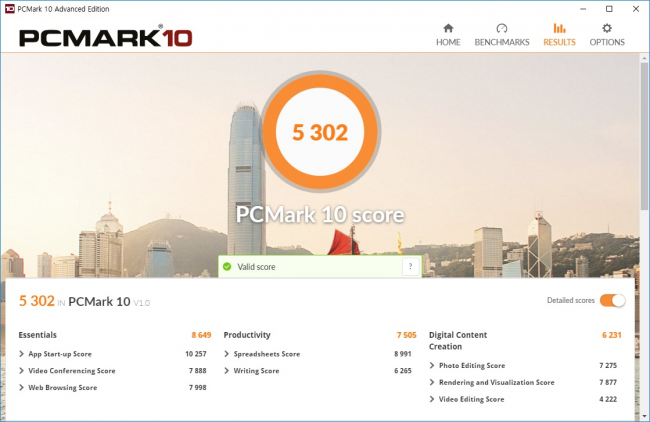Click the orange 5 302 score circle

point(320,133)
